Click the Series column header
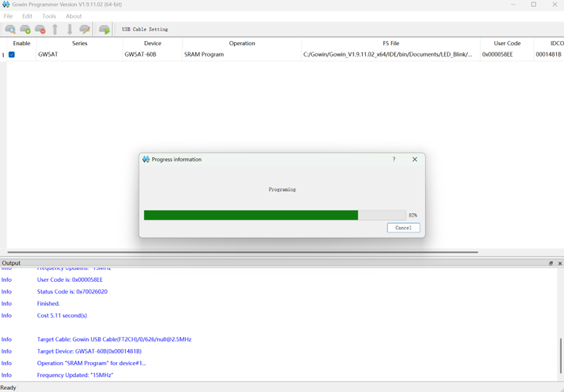Viewport: 564px width, 392px height. tap(80, 43)
